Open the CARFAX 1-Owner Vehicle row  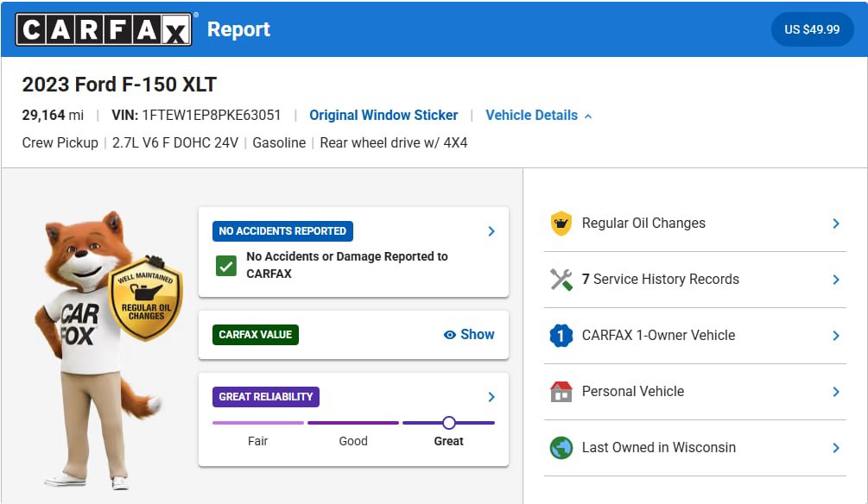coord(695,335)
